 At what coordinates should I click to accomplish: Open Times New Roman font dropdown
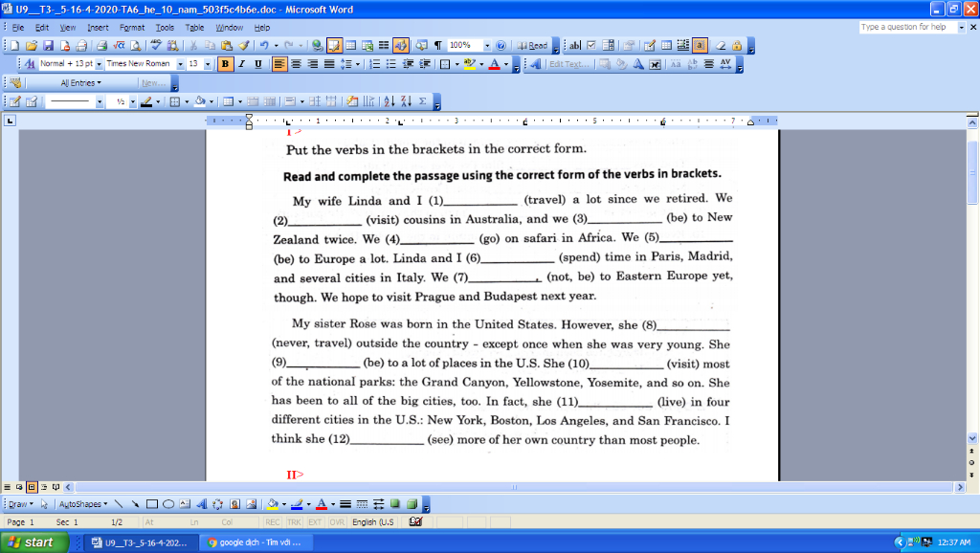(x=180, y=64)
